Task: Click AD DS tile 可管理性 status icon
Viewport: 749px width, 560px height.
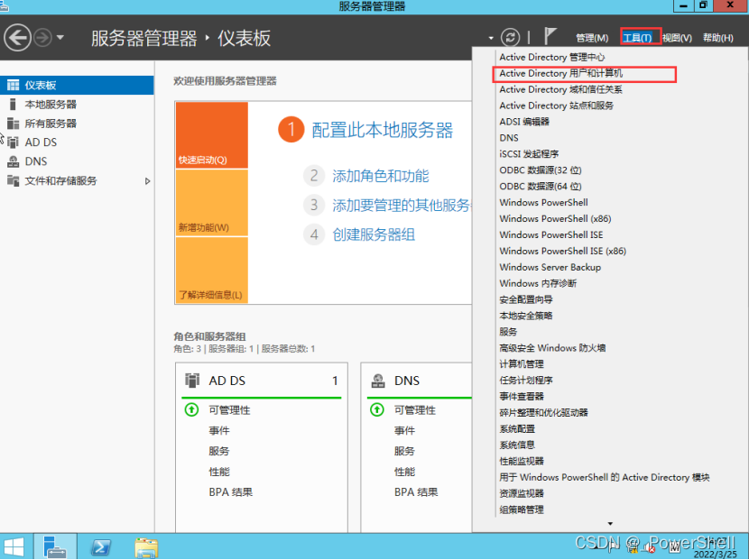Action: [x=191, y=409]
